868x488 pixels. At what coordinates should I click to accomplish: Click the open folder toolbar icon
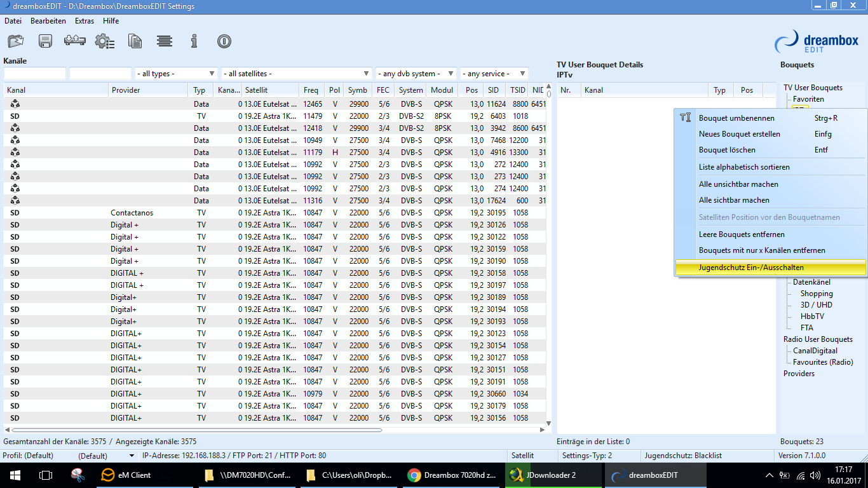tap(15, 41)
